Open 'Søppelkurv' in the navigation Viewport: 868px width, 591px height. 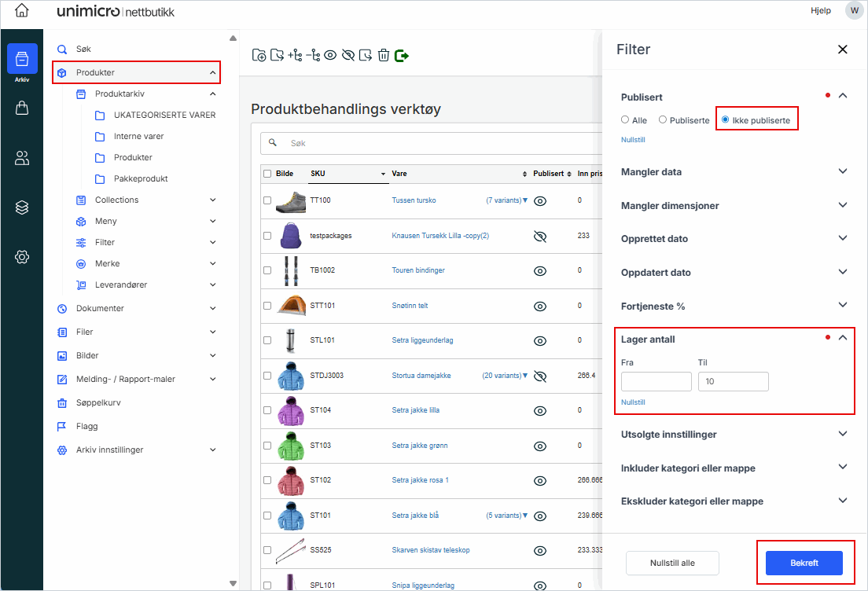coord(98,402)
